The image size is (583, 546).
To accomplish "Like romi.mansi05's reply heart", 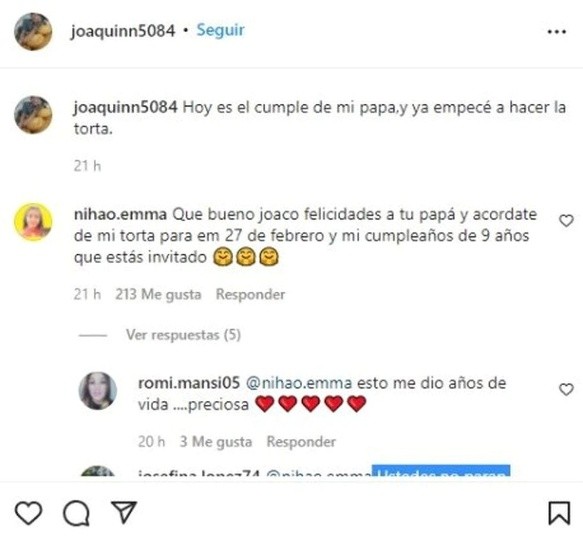I will [x=566, y=389].
